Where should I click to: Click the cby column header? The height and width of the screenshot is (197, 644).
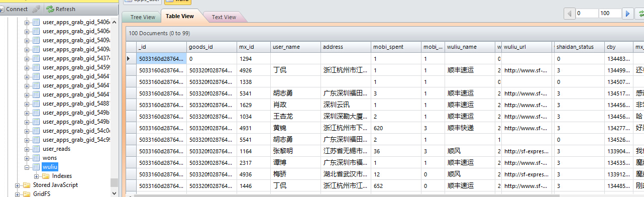pos(619,47)
